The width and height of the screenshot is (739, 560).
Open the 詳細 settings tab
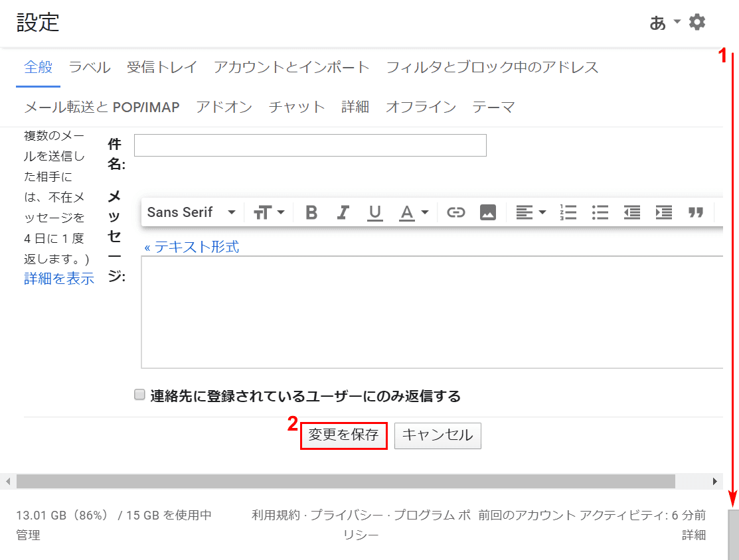click(355, 107)
